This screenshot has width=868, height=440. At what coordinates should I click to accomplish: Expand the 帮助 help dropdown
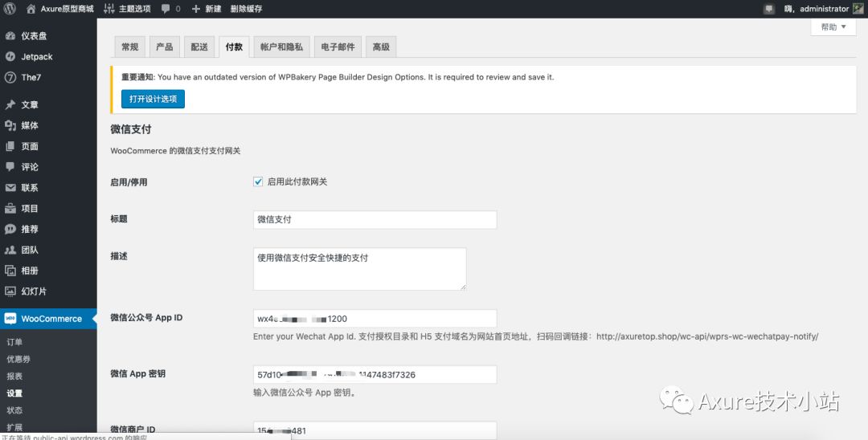pos(833,27)
